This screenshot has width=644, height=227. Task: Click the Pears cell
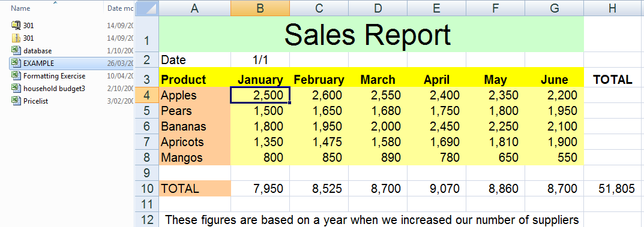194,111
